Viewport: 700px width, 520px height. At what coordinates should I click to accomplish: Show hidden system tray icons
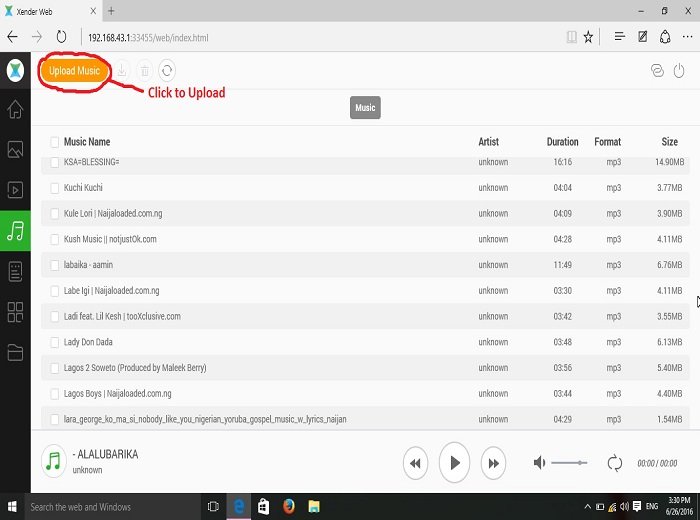588,507
